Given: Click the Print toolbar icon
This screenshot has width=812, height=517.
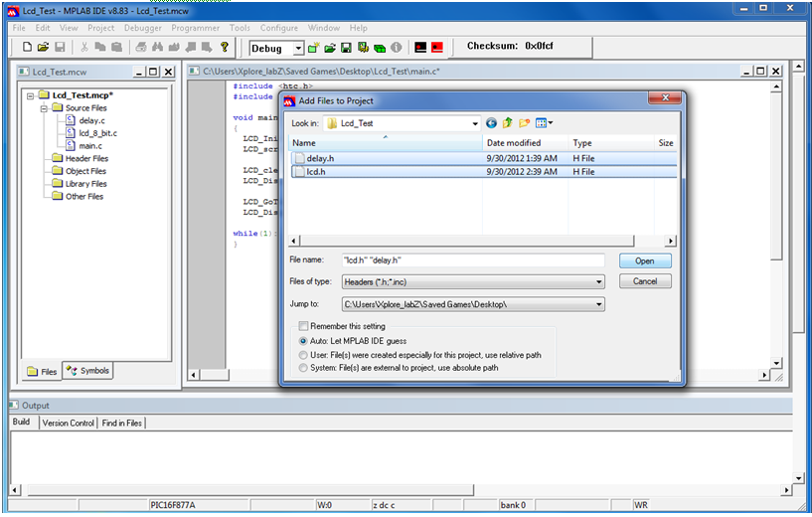Looking at the screenshot, I should pyautogui.click(x=141, y=47).
